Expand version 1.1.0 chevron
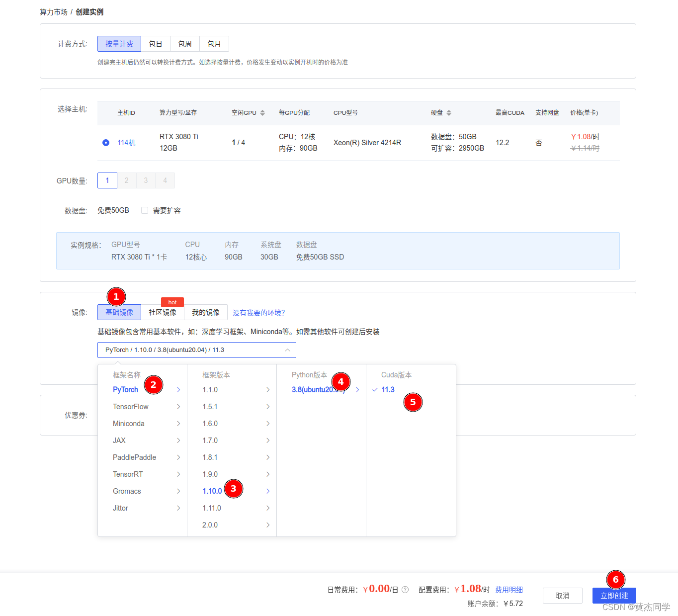This screenshot has width=678, height=616. [x=268, y=390]
